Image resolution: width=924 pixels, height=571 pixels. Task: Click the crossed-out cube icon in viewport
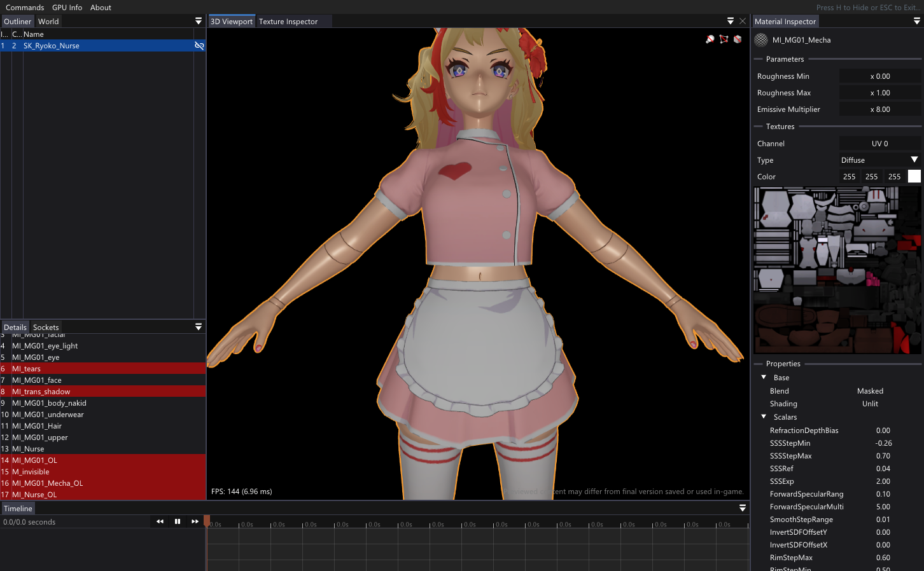pyautogui.click(x=738, y=39)
